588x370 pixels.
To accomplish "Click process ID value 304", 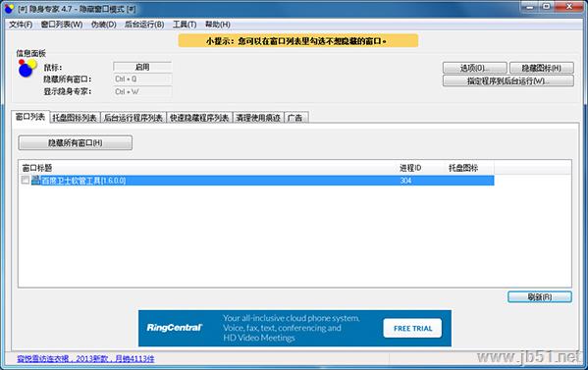I will (x=405, y=181).
